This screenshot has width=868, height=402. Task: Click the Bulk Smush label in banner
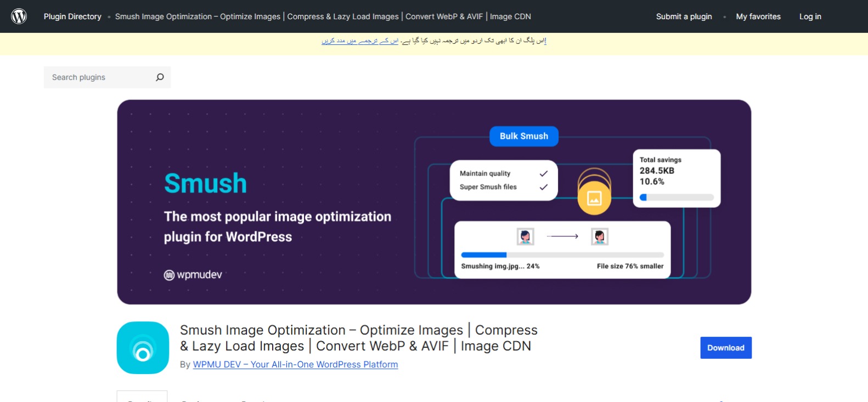523,136
